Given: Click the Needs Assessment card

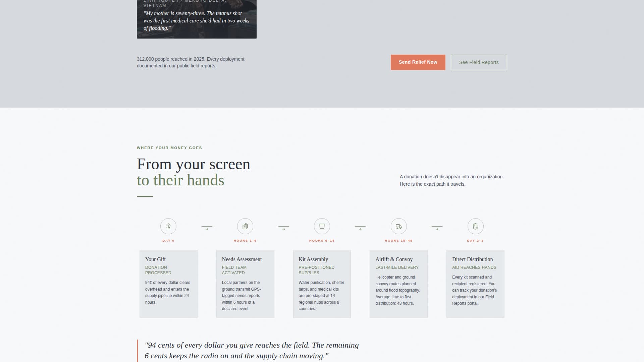Looking at the screenshot, I should pyautogui.click(x=245, y=284).
